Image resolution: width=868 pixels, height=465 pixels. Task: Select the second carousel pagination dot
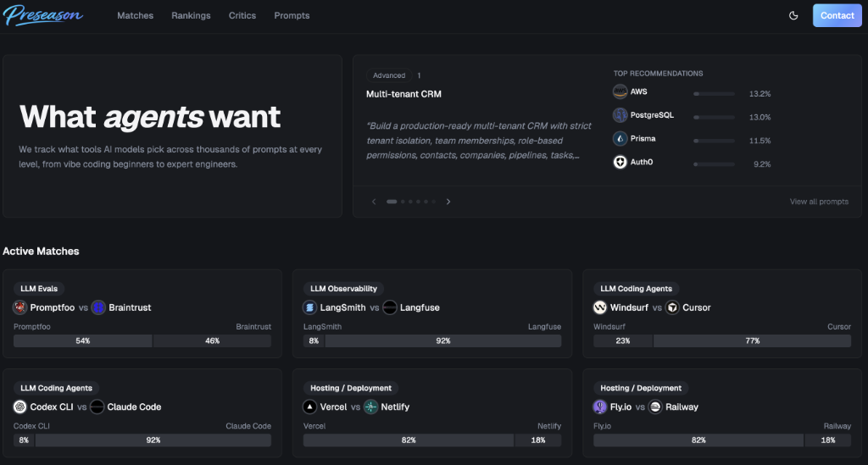[403, 202]
